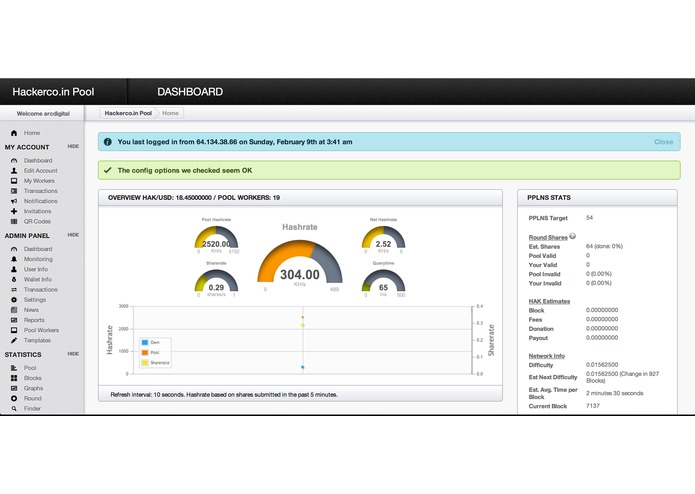
Task: Click the Pool Workers monitor icon
Action: (x=14, y=331)
